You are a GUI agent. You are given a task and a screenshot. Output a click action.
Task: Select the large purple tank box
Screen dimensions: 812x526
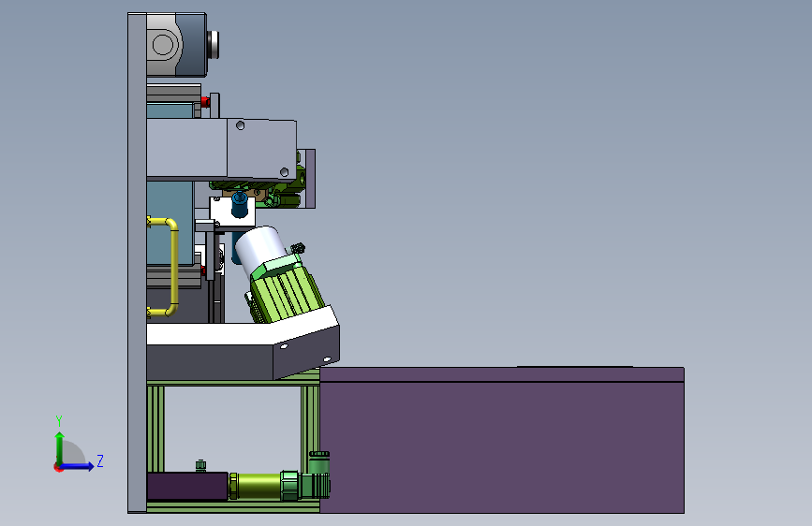pos(502,440)
